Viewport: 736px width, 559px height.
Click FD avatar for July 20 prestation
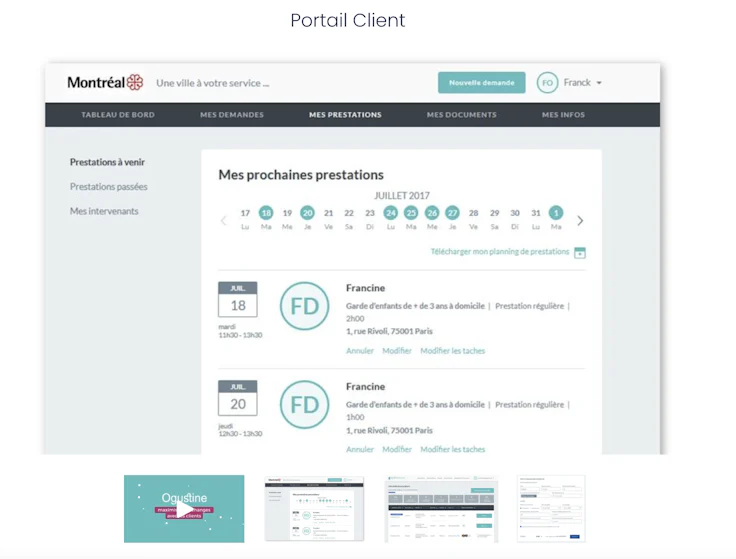305,405
